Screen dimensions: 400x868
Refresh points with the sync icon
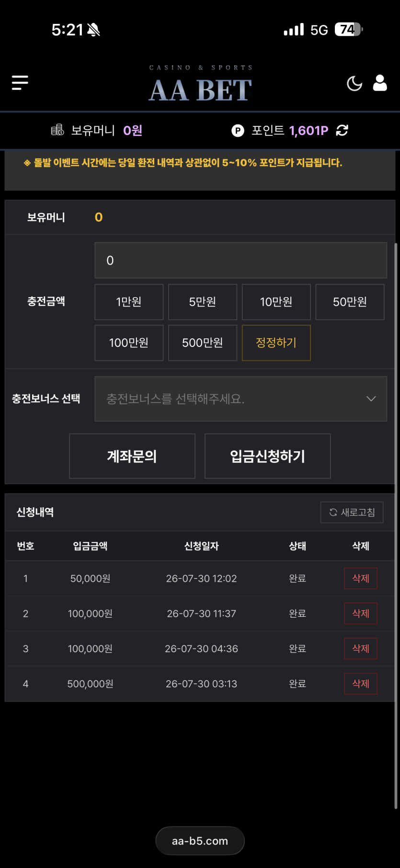342,130
